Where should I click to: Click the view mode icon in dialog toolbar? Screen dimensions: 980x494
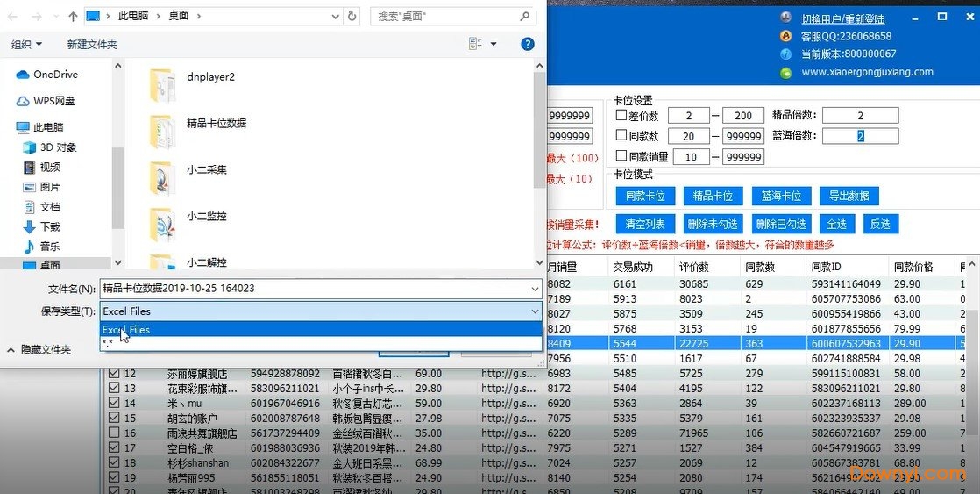tap(476, 44)
